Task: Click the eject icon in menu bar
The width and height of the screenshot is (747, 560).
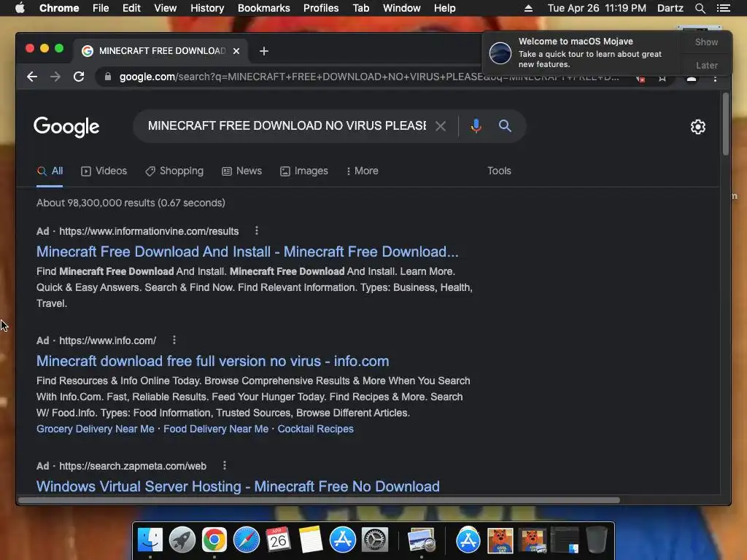Action: point(528,8)
